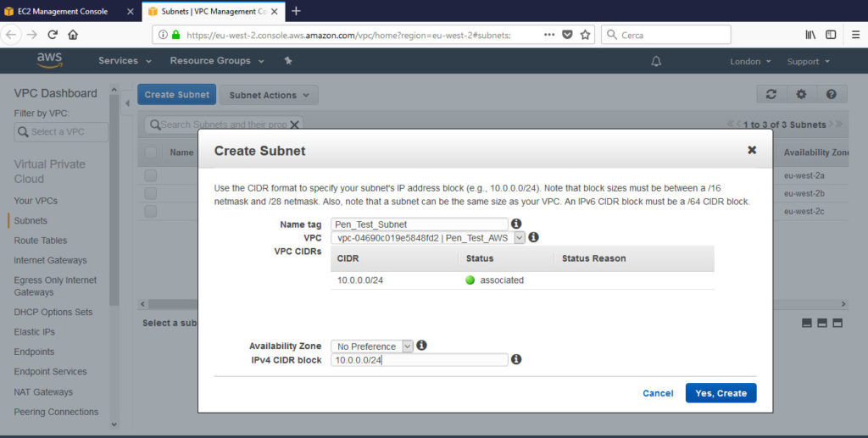This screenshot has width=868, height=438.
Task: Save page to Pocket icon
Action: pyautogui.click(x=567, y=35)
